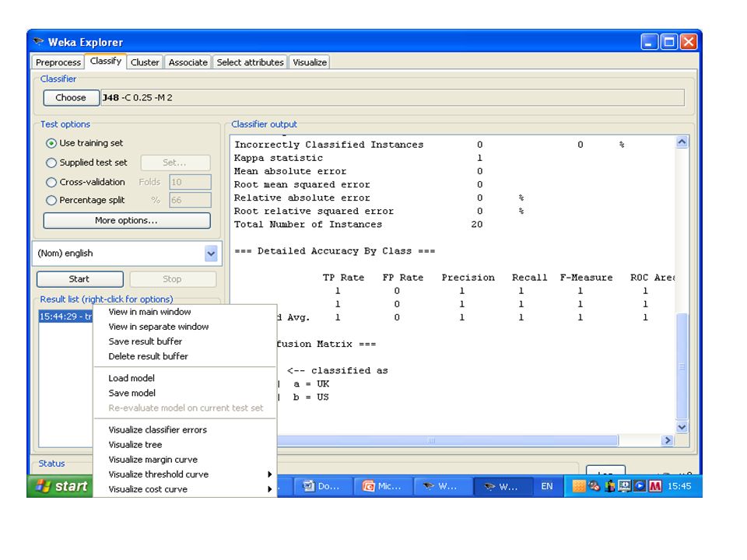The height and width of the screenshot is (560, 747).
Task: Select Delete result buffer
Action: (x=185, y=356)
